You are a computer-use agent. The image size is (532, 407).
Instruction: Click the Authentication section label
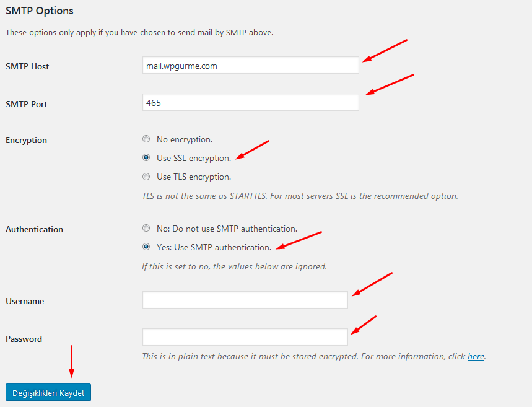coord(34,229)
